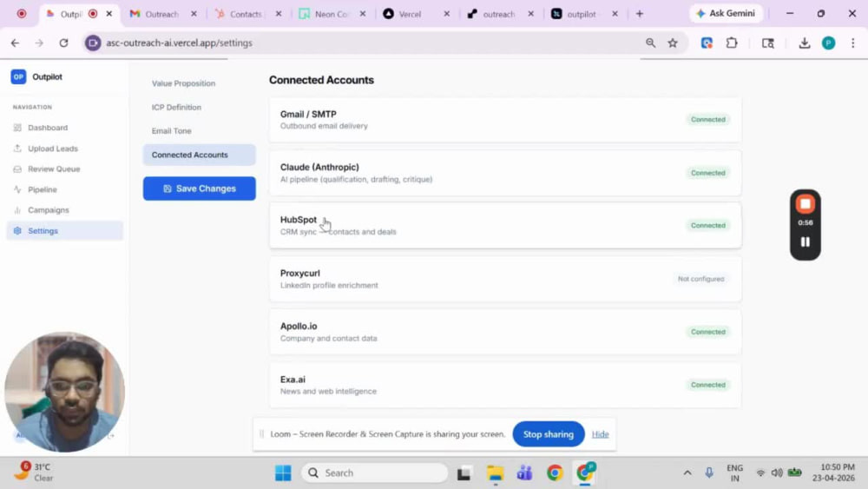Screen dimensions: 868x489
Task: Open Campaigns in sidebar navigation
Action: 64,210
